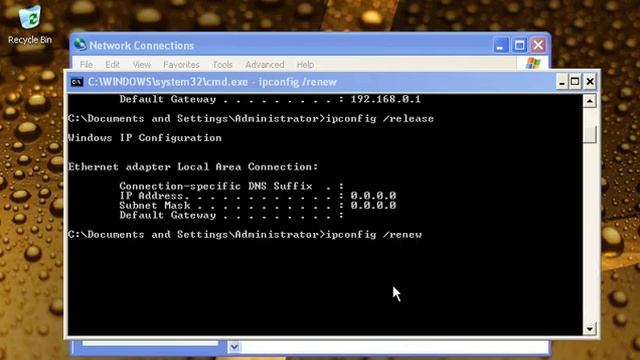
Task: Open the Help menu in Network Connections
Action: (305, 64)
